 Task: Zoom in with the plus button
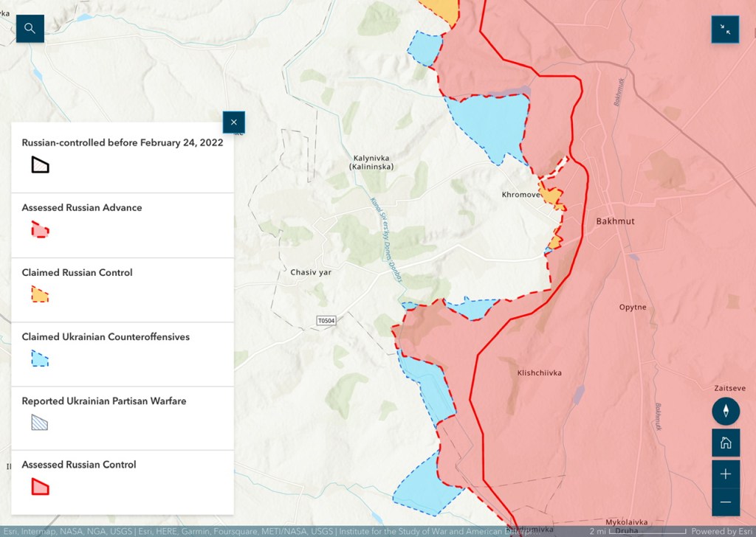point(726,474)
